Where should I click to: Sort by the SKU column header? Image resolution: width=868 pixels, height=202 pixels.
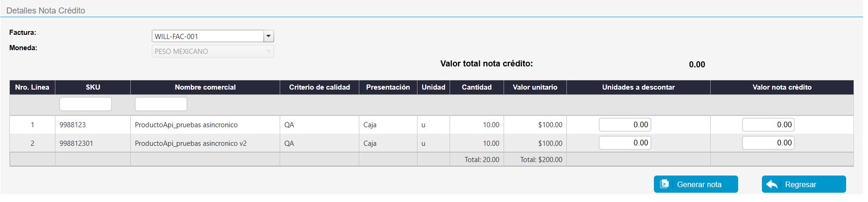click(x=93, y=87)
